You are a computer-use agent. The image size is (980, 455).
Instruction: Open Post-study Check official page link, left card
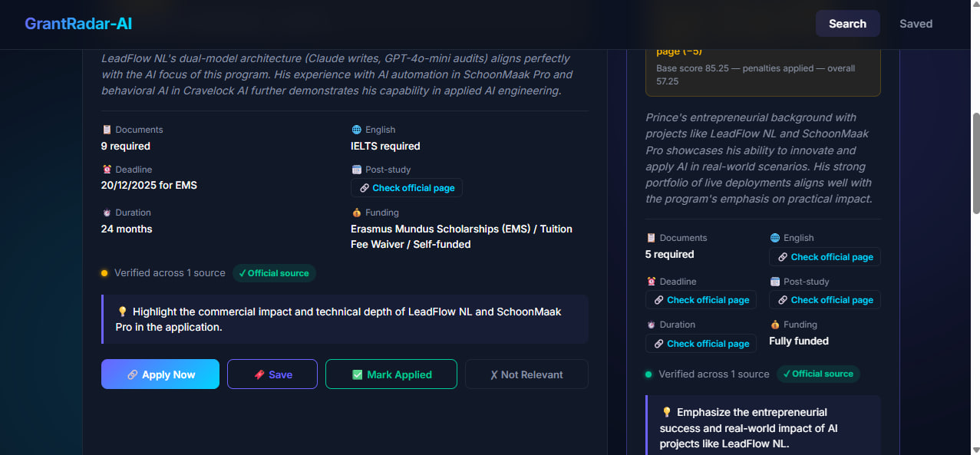point(407,188)
